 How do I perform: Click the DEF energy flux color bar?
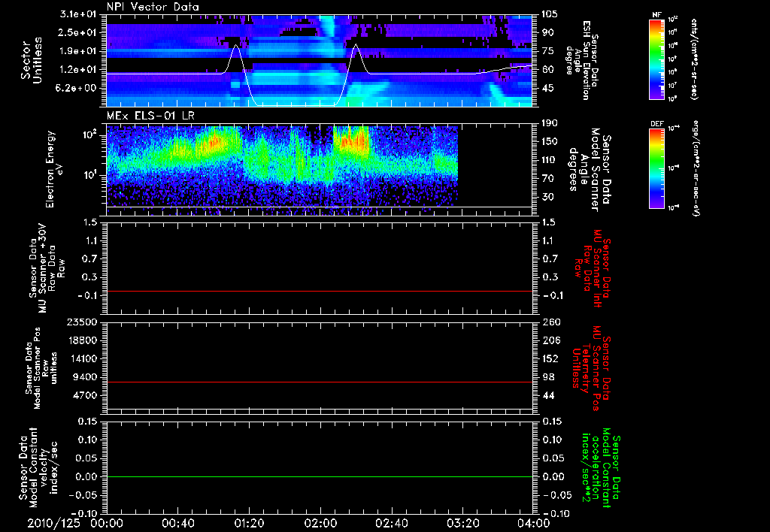[x=656, y=168]
